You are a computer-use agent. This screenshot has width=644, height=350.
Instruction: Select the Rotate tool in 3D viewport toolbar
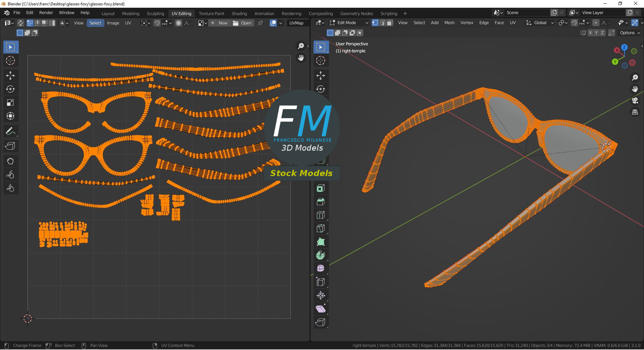(x=321, y=89)
